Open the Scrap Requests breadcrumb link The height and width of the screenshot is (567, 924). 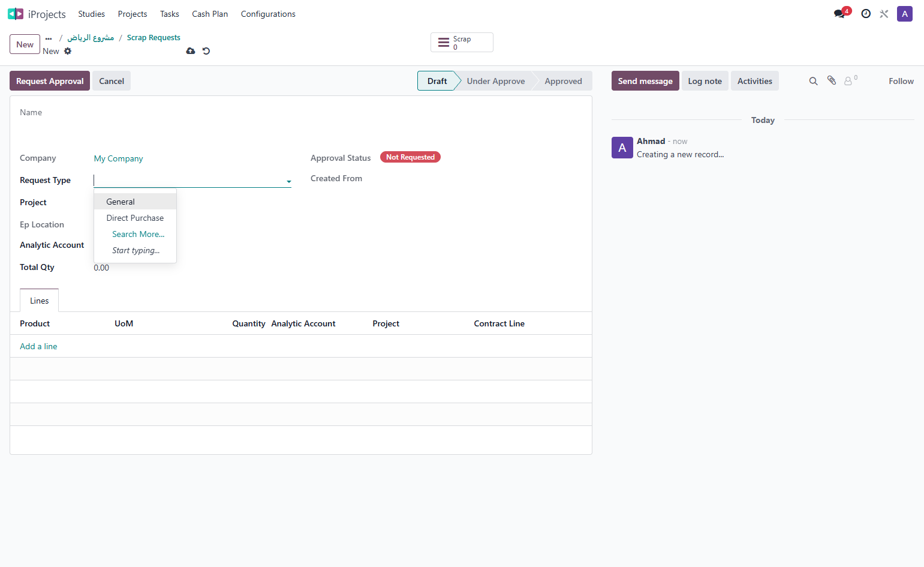[x=154, y=37]
